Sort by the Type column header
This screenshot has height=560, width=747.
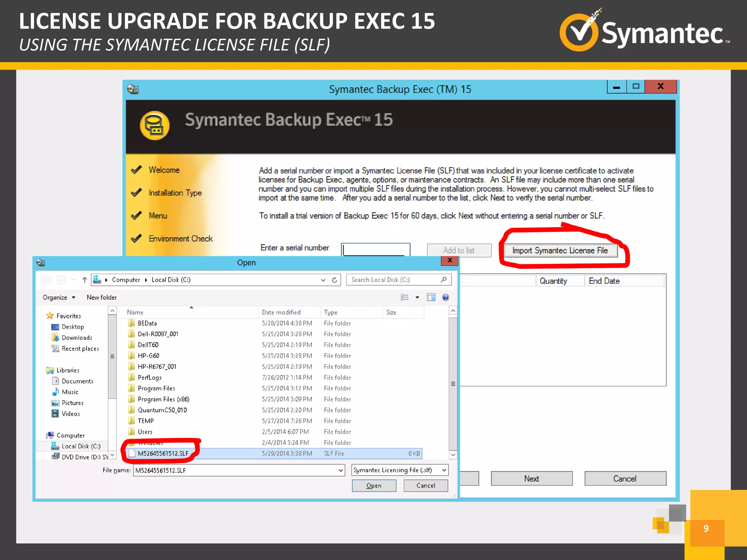[352, 312]
